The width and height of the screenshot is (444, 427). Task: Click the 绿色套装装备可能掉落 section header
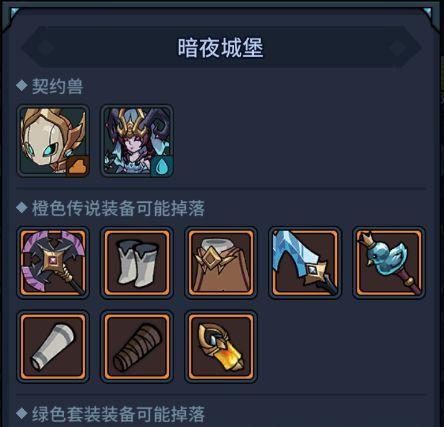[118, 414]
